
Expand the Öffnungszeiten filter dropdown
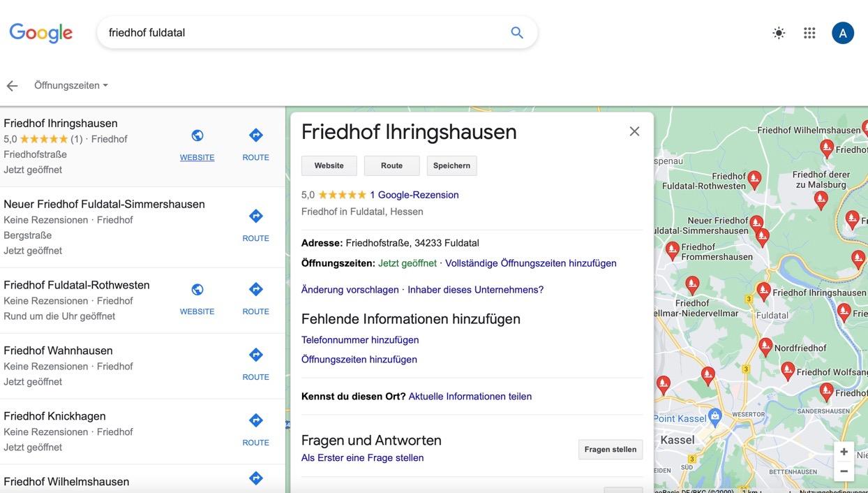coord(71,86)
